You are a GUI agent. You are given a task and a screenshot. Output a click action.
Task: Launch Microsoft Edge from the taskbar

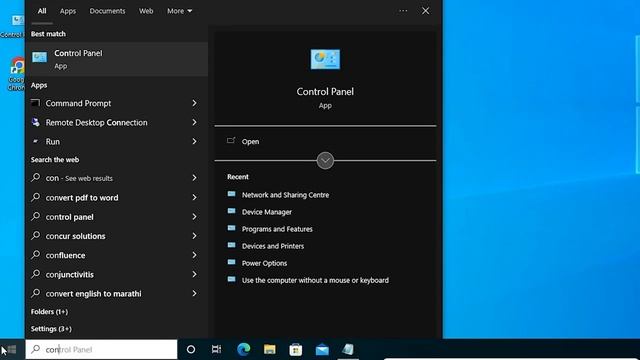[x=244, y=349]
